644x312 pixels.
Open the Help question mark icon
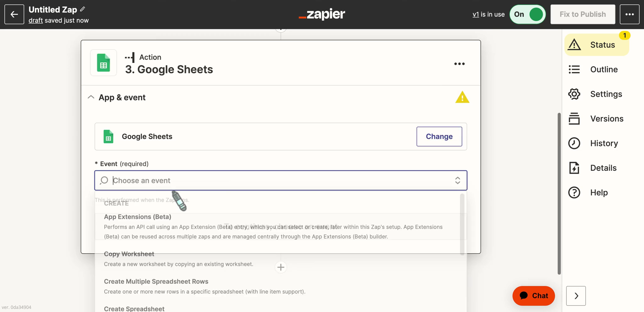coord(574,192)
